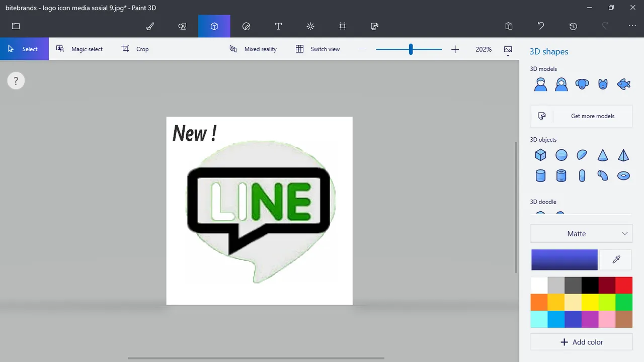Pick the black color swatch
644x362 pixels.
pyautogui.click(x=590, y=285)
